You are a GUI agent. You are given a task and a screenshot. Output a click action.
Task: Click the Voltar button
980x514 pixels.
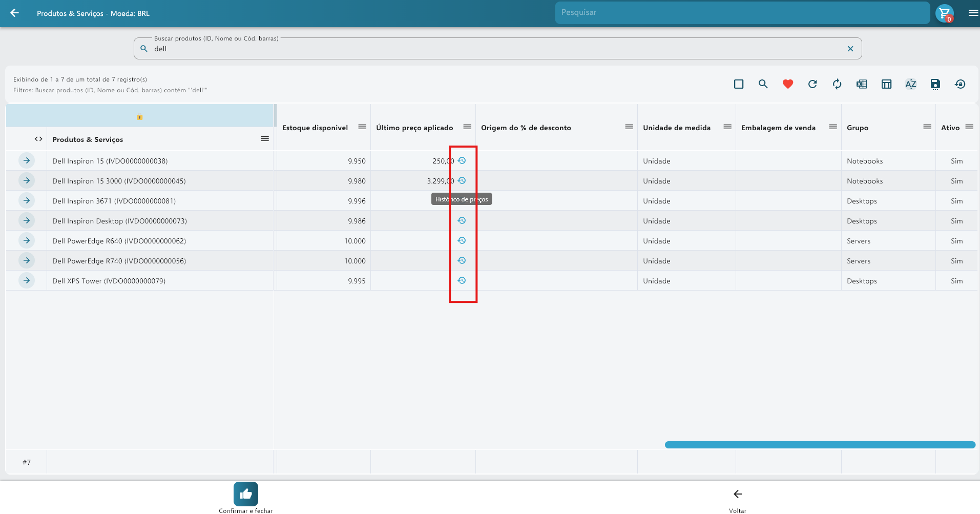[738, 500]
